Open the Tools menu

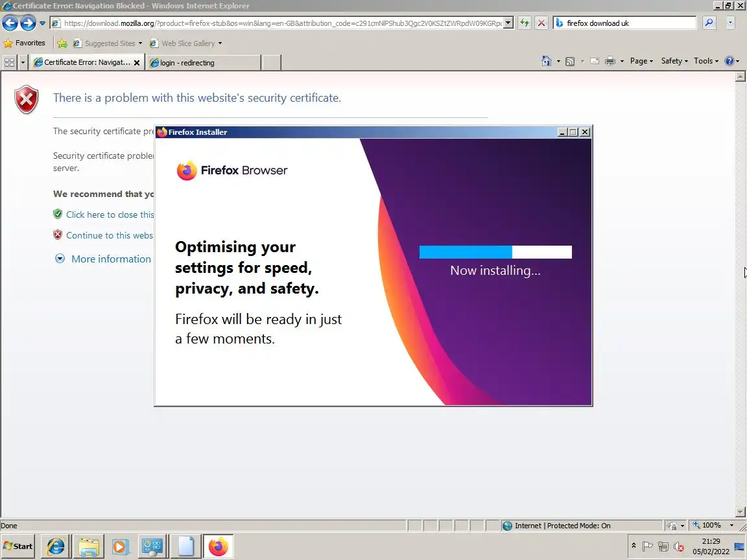click(x=706, y=61)
